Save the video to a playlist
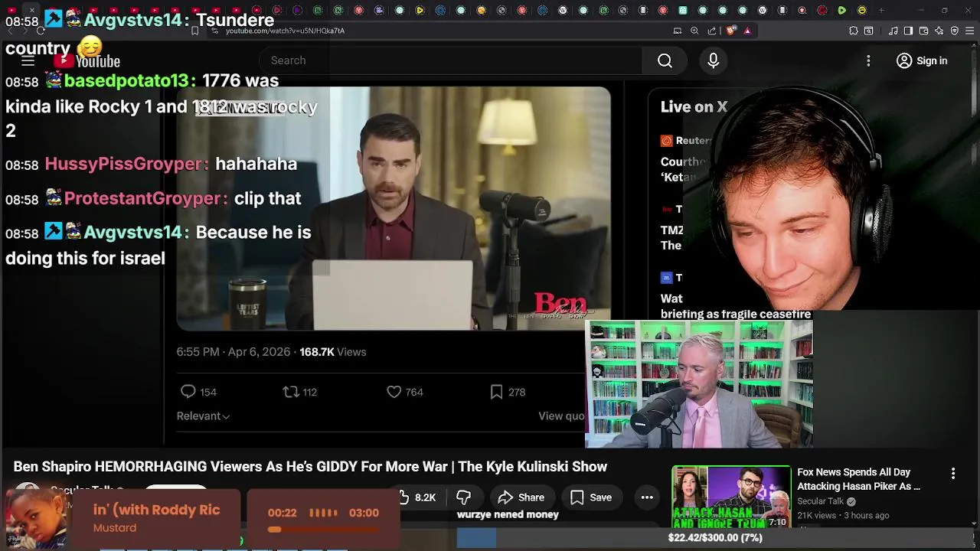The width and height of the screenshot is (980, 551). [x=591, y=497]
